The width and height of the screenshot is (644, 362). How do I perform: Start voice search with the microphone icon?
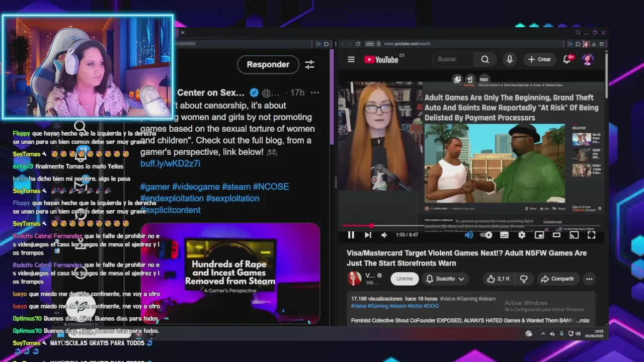tap(510, 59)
